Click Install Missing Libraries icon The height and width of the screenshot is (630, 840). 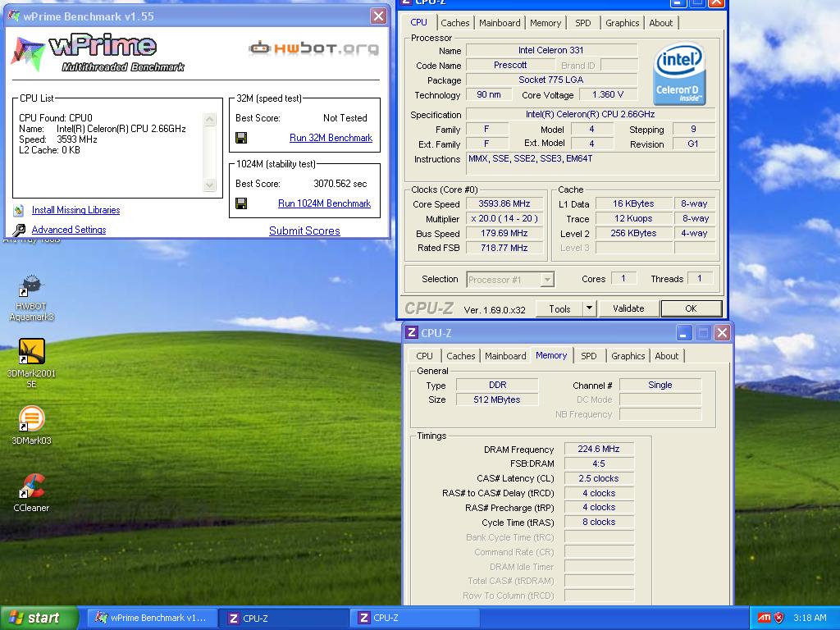click(x=19, y=210)
